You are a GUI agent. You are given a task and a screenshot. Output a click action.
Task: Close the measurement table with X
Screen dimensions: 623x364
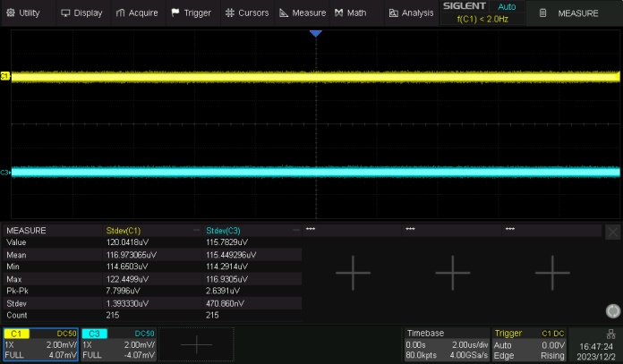click(613, 231)
